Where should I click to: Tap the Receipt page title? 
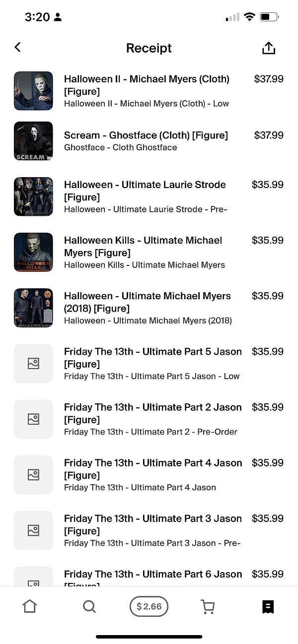pyautogui.click(x=149, y=48)
